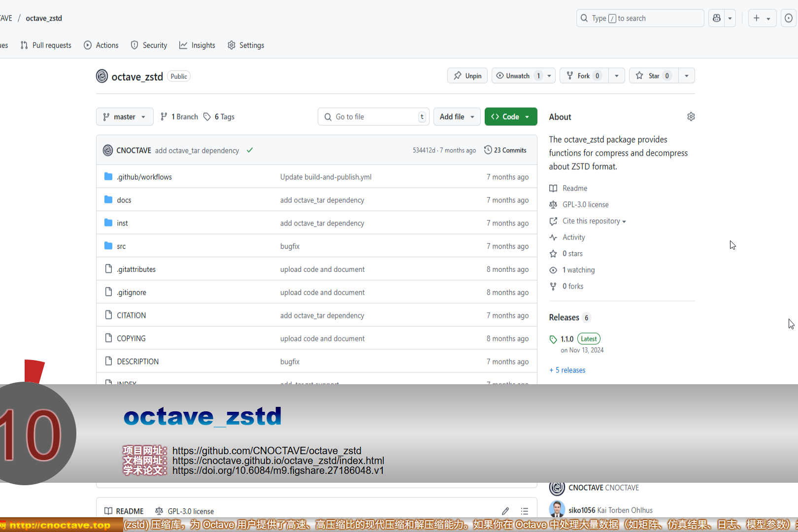Open the '+ 5 releases' link
The image size is (798, 532).
point(567,370)
